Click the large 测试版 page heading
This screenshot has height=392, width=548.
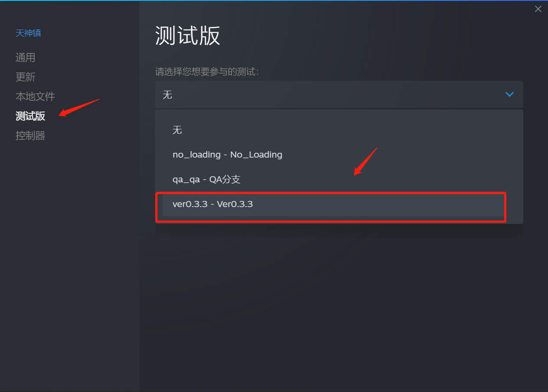(188, 36)
